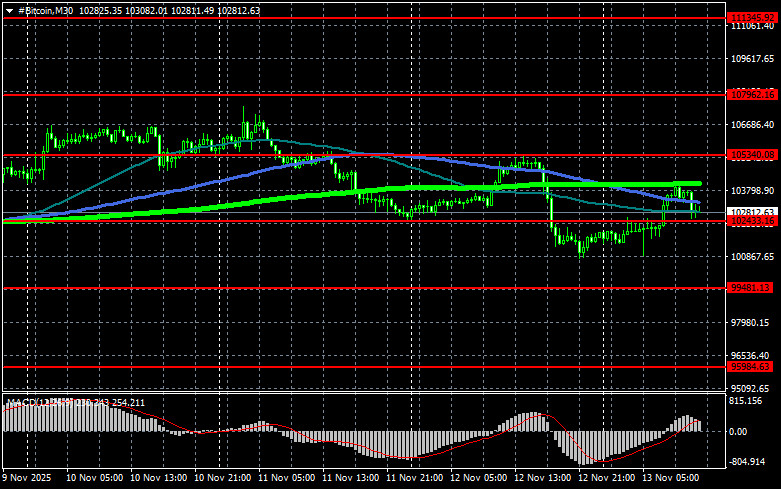Click the 11 Nov 13:00 time label
This screenshot has width=781, height=489.
pyautogui.click(x=351, y=478)
